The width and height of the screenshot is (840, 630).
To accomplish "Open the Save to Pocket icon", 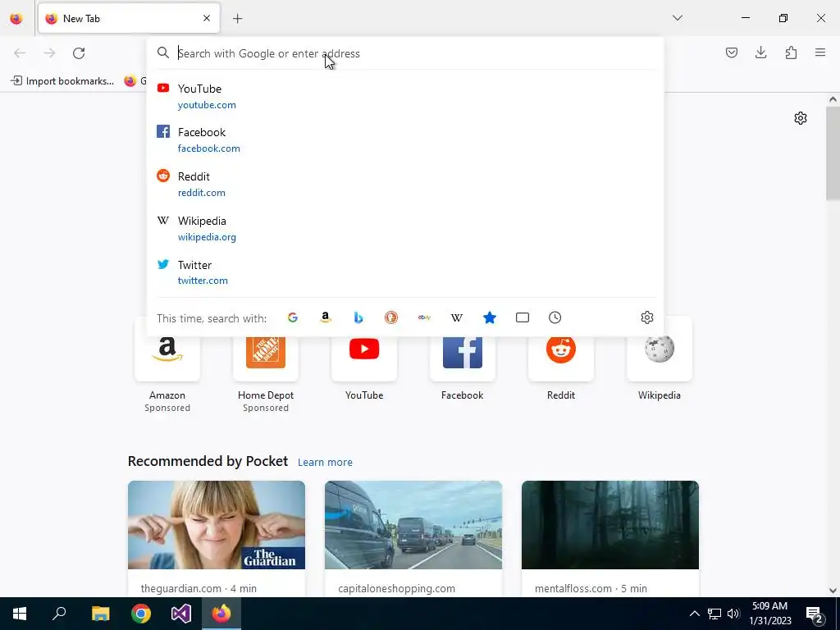I will pyautogui.click(x=732, y=52).
